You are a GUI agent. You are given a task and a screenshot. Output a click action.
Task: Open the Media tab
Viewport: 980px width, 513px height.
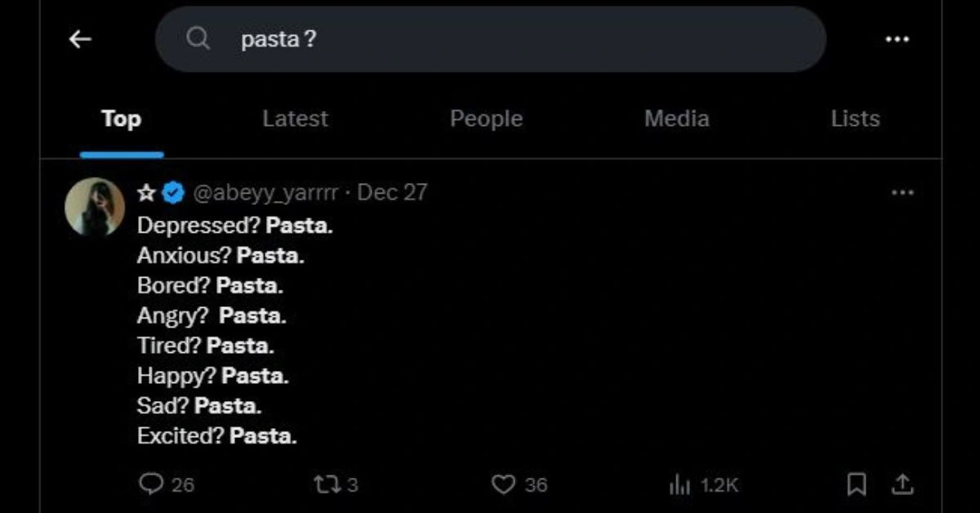pos(676,119)
